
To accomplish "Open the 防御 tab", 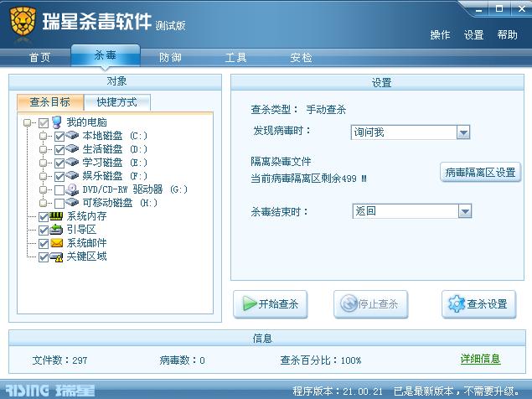I will (170, 57).
